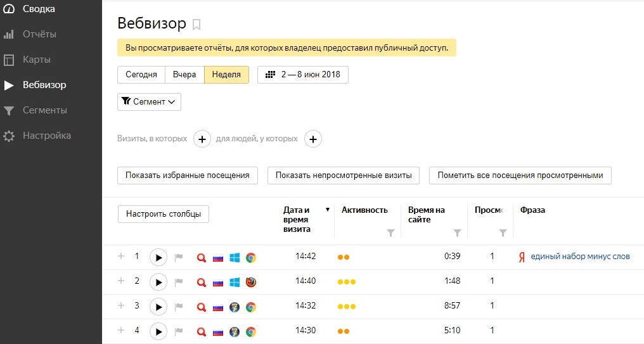Click Пометить все посещения просмотренными
Screen dimensions: 644x344
(x=520, y=175)
